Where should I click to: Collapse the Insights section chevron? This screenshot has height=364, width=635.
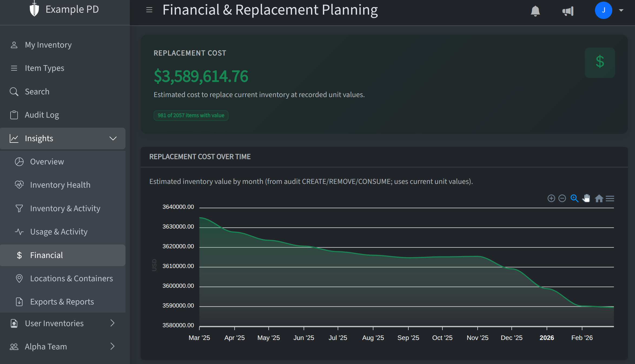(x=113, y=138)
